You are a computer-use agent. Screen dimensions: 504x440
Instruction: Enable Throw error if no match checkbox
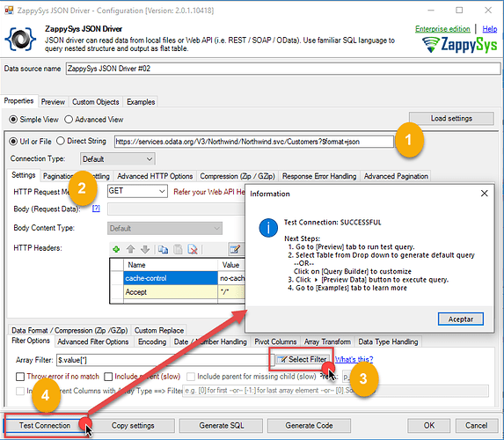tap(20, 377)
